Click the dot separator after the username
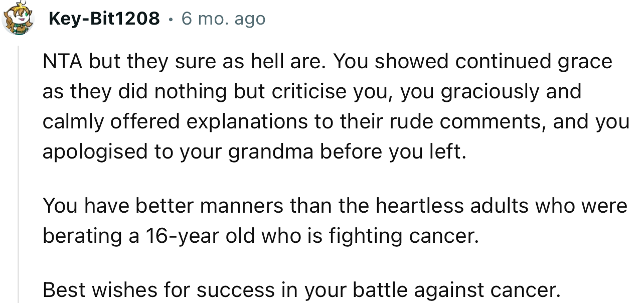Viewport: 644px width, 303px height. (171, 19)
